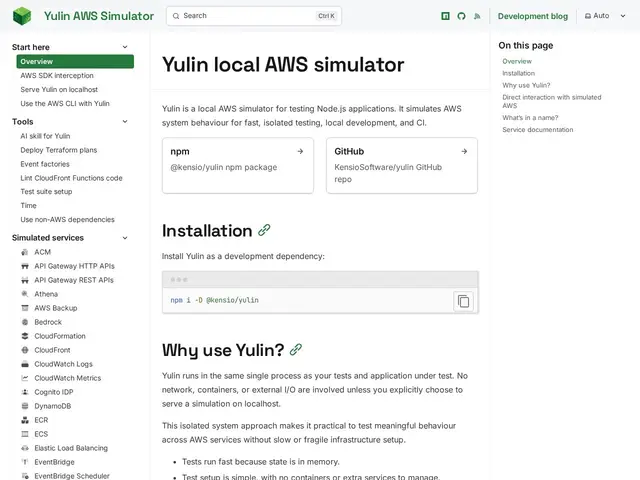Open the npm package card

[x=238, y=165]
